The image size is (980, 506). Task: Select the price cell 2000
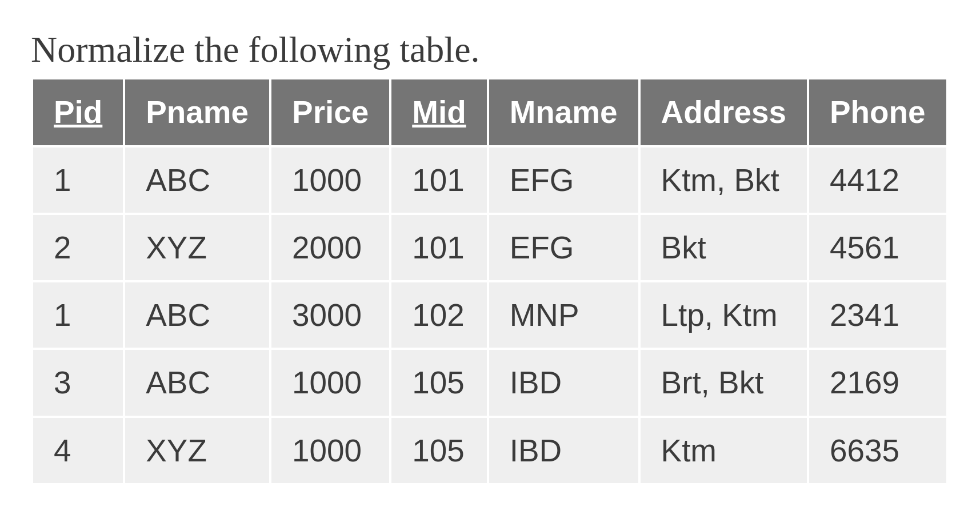tap(330, 248)
